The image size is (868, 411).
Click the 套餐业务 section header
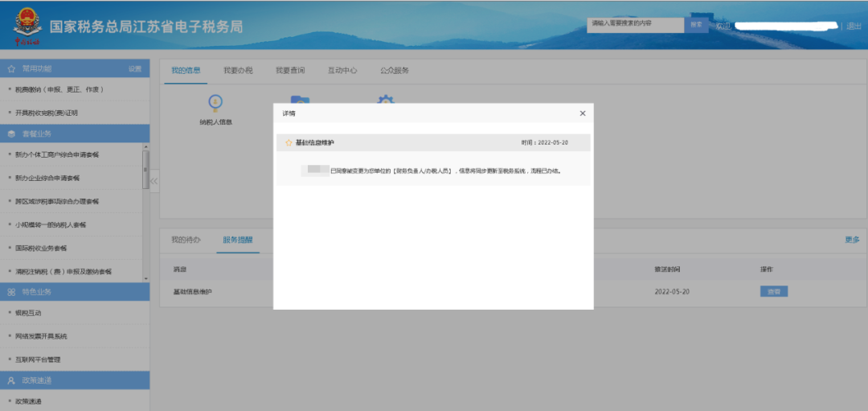tap(75, 134)
